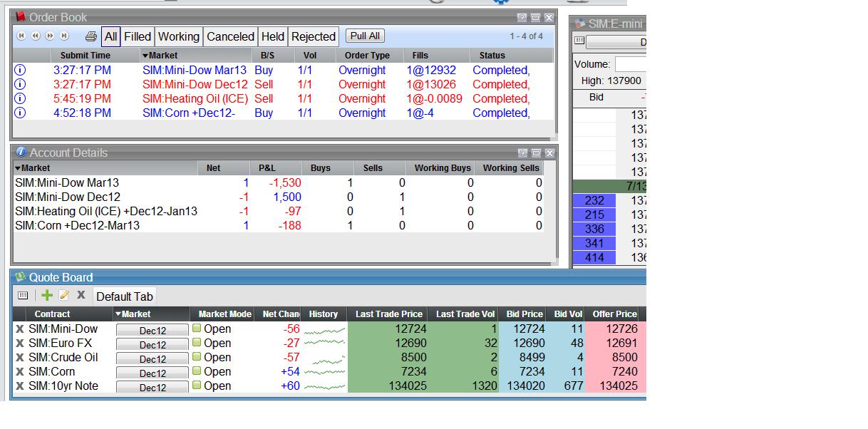Click the pencil edit tab icon
The width and height of the screenshot is (868, 429).
click(64, 295)
